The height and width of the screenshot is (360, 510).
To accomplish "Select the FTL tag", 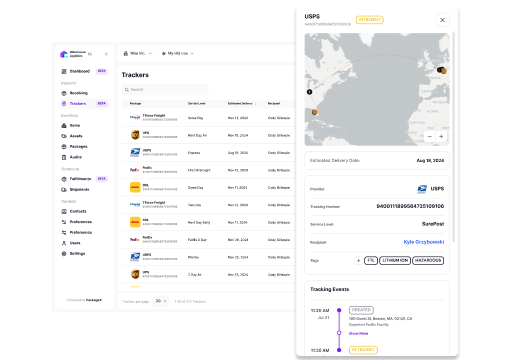I will (371, 260).
